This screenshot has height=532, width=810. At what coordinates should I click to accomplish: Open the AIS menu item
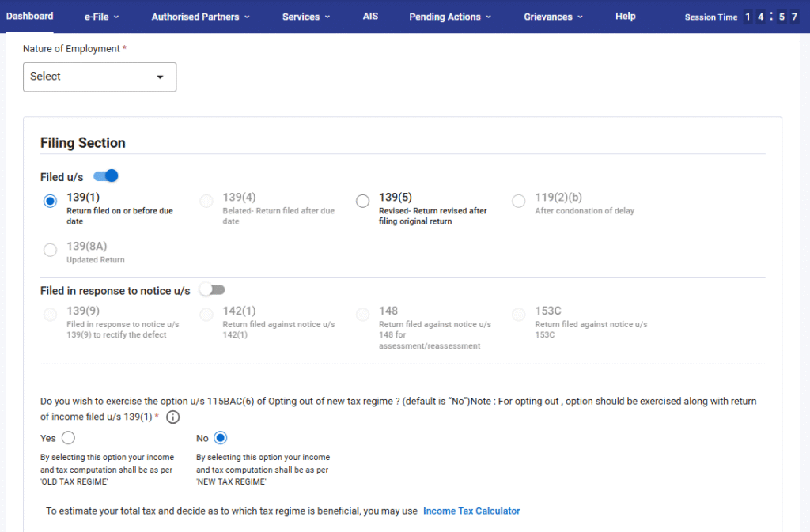click(x=370, y=16)
